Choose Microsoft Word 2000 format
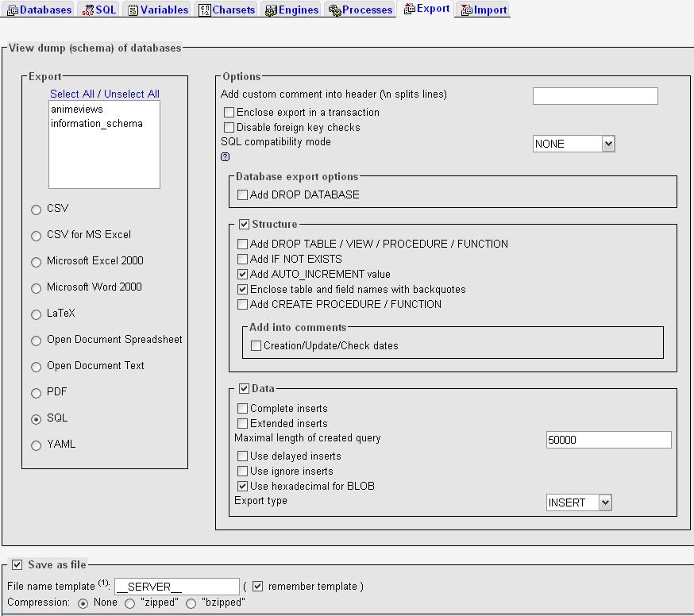This screenshot has height=616, width=694. (37, 288)
